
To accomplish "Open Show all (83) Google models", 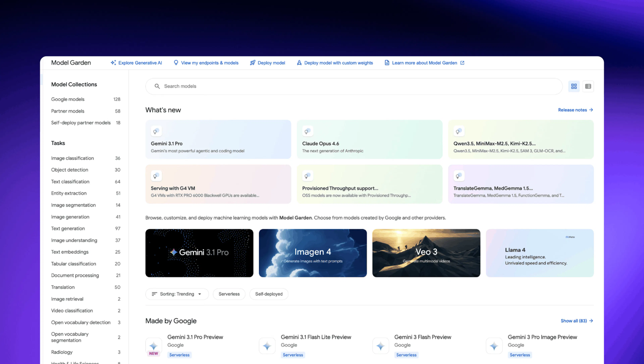I will click(577, 321).
